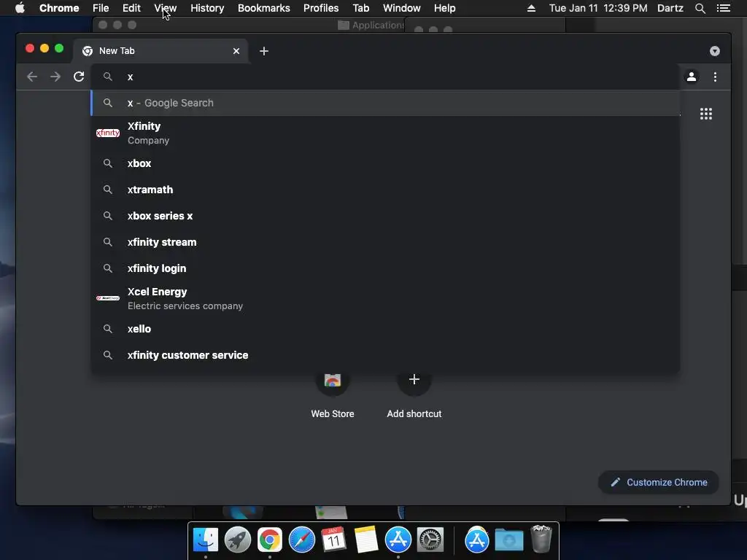747x560 pixels.
Task: Open the View menu
Action: (x=166, y=8)
